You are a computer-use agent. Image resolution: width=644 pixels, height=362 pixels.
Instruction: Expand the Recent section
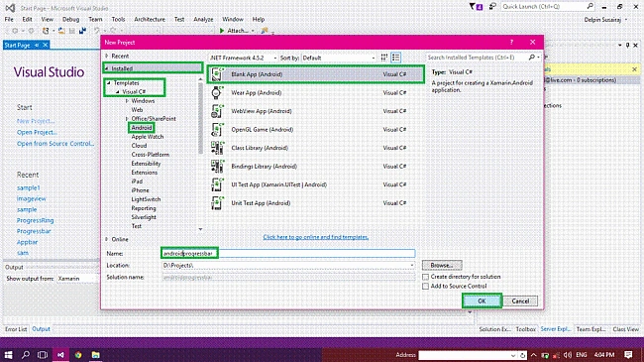(106, 56)
